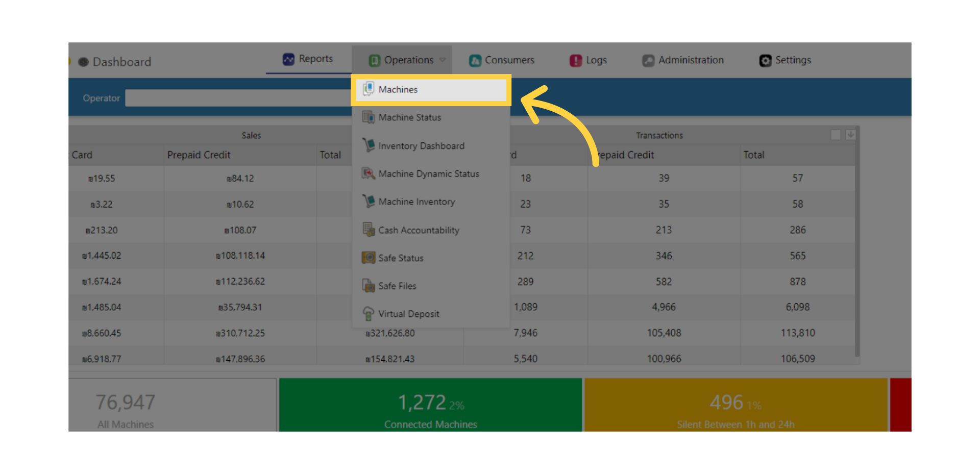Click the table's vertical scrollbar
The width and height of the screenshot is (980, 474).
coord(857,245)
